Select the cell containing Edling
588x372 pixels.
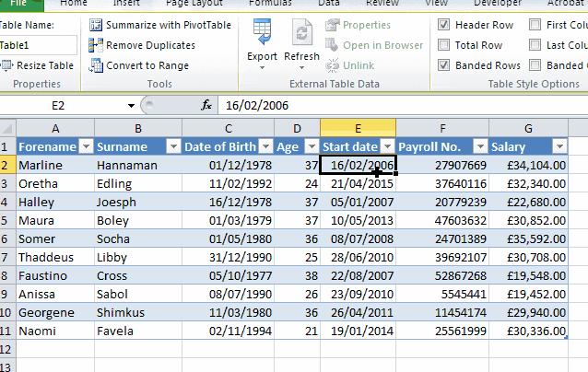[x=138, y=183]
